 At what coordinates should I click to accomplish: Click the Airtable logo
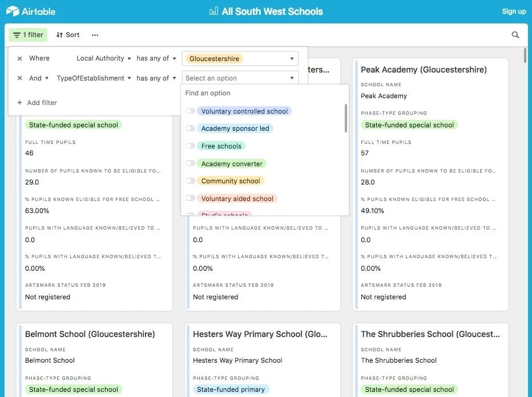pos(31,11)
